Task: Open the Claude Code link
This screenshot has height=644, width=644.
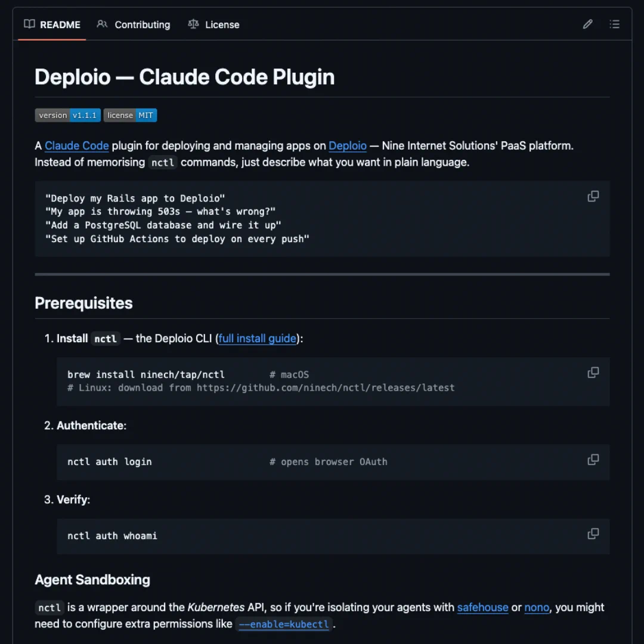Action: pos(76,146)
